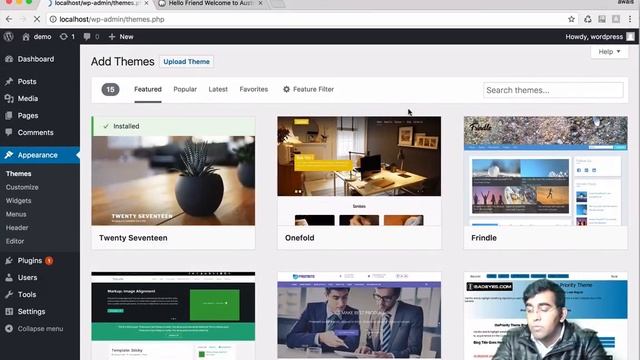Click the Frindle theme name
The image size is (640, 360).
click(484, 238)
